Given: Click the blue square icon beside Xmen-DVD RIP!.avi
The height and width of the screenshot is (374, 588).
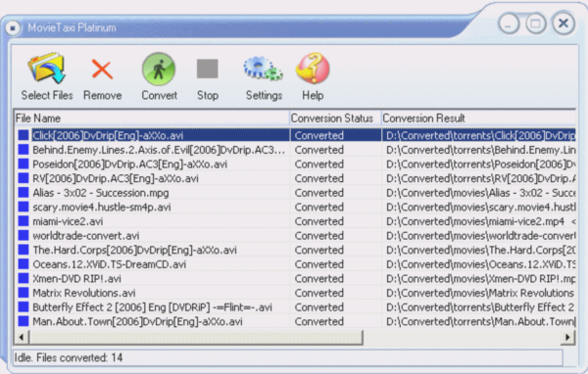Looking at the screenshot, I should [24, 278].
